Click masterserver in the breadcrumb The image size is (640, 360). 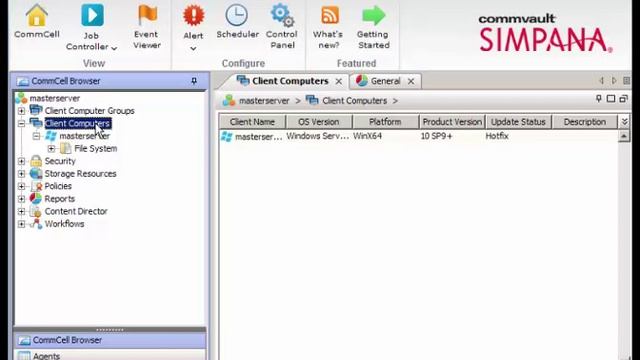[264, 101]
